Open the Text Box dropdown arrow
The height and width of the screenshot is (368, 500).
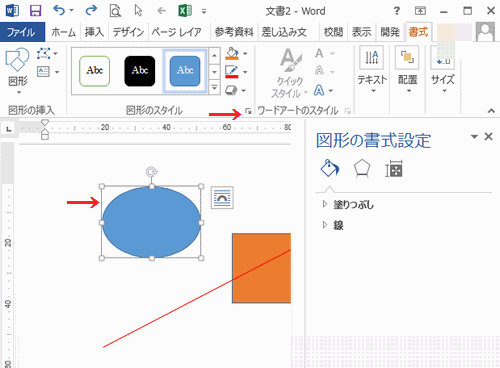(x=57, y=72)
